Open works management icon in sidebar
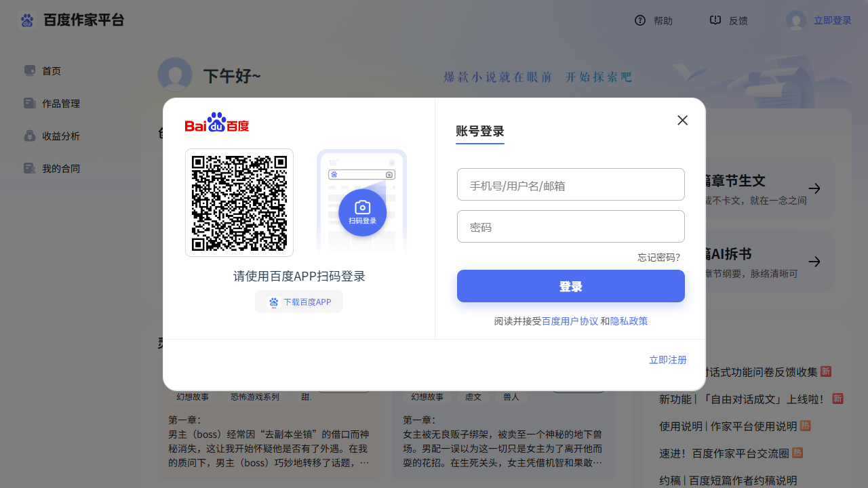Screen dimensions: 868x488 [x=30, y=103]
